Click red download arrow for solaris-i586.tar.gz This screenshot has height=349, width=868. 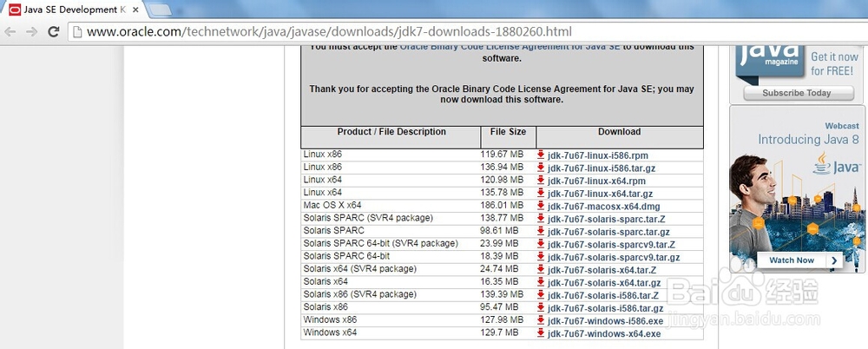click(541, 307)
